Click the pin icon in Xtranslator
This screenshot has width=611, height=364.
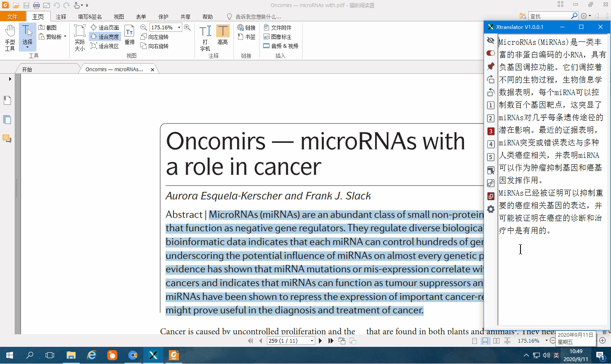491,66
